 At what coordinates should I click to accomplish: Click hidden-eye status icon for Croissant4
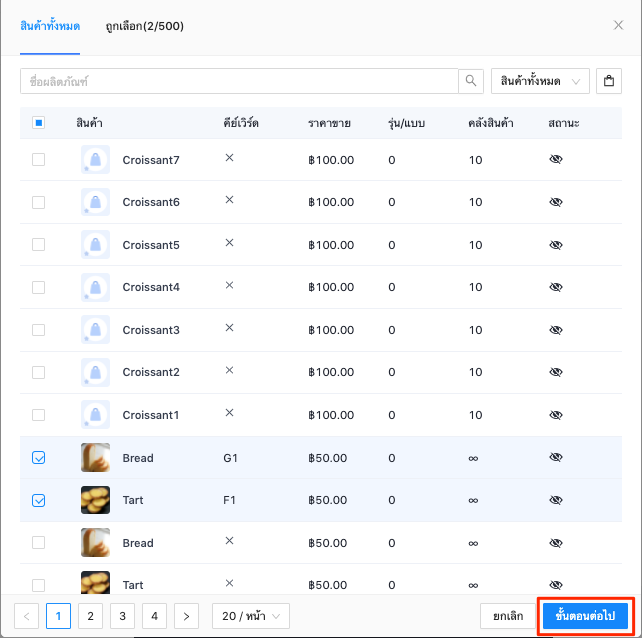[x=556, y=287]
